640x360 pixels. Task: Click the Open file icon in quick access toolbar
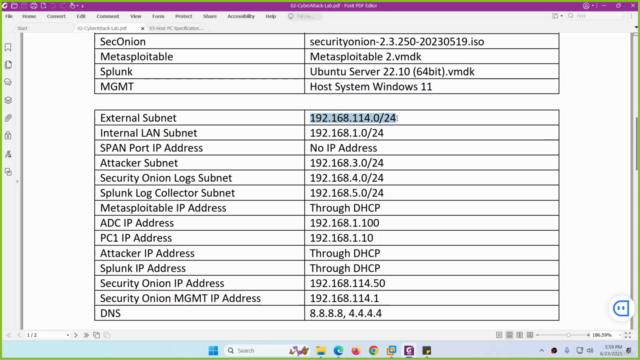pyautogui.click(x=14, y=6)
